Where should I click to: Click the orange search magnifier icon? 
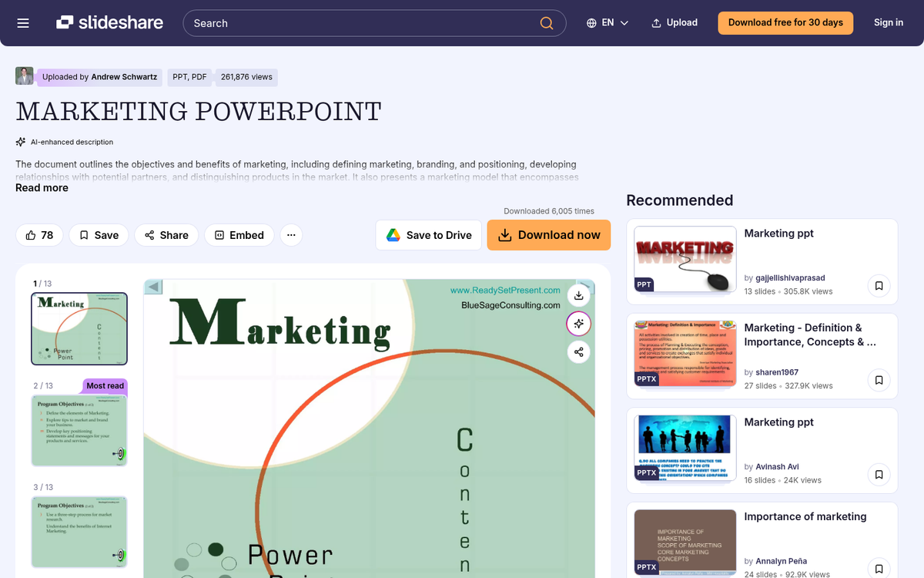(547, 23)
